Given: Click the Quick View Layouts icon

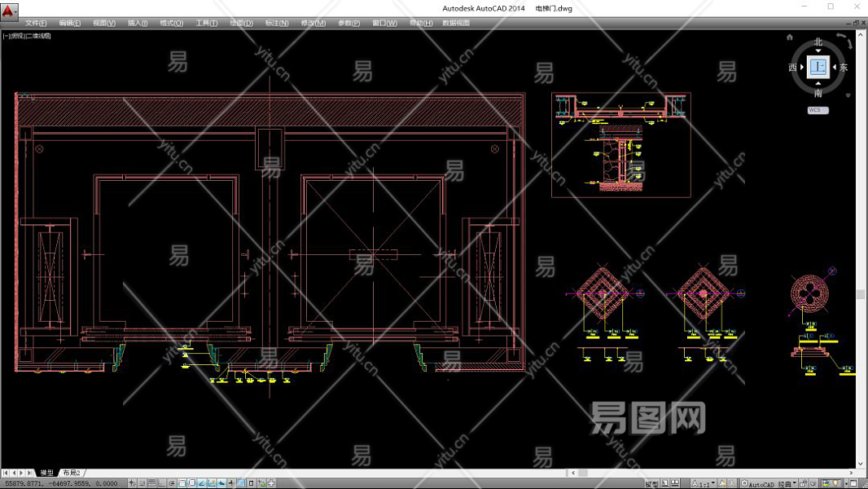Looking at the screenshot, I should coord(664,483).
